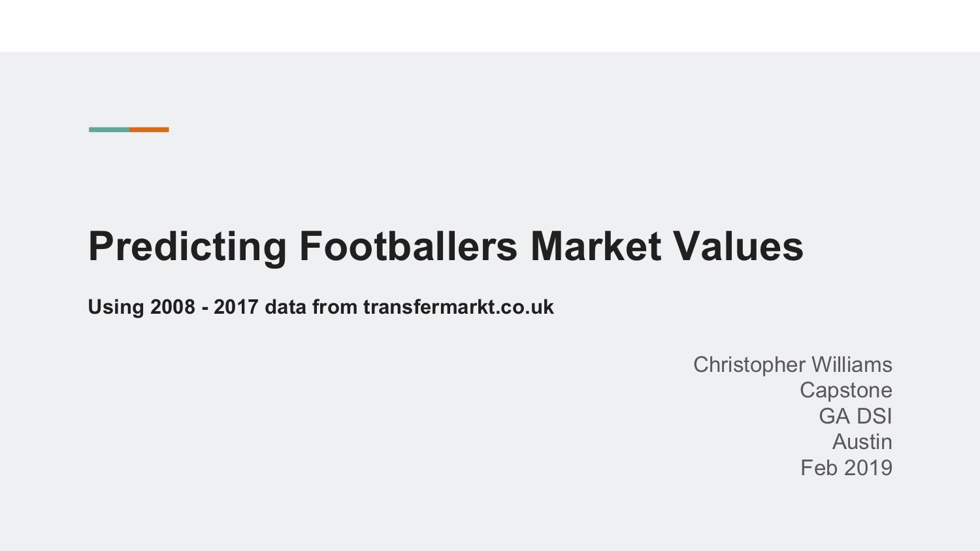Click the word Predicting in the title
The width and height of the screenshot is (980, 551).
click(x=188, y=246)
